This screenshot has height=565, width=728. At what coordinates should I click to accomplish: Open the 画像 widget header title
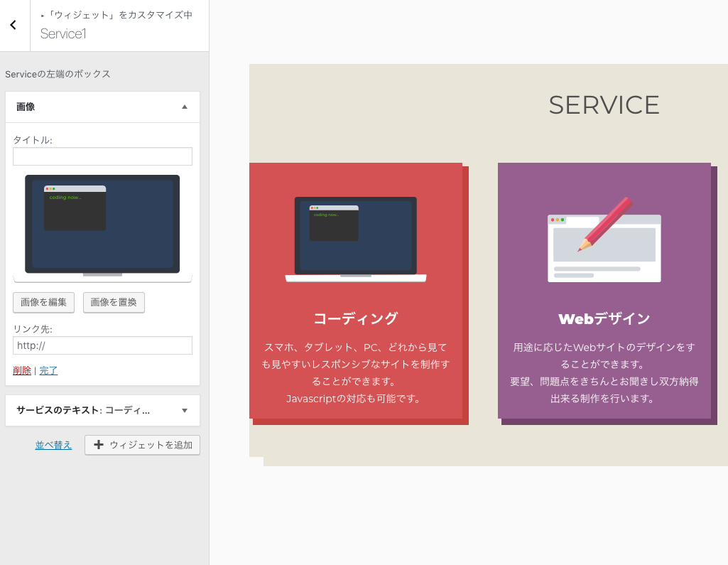[x=26, y=107]
